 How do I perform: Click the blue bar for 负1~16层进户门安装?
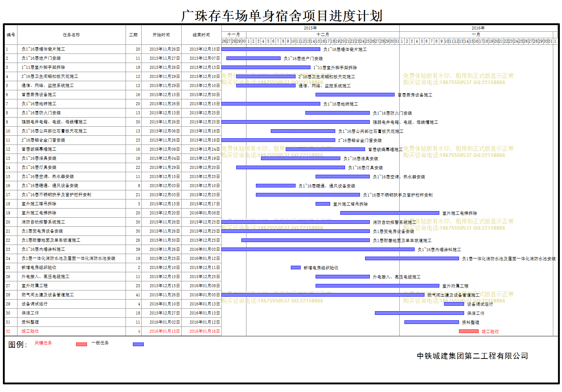253,58
